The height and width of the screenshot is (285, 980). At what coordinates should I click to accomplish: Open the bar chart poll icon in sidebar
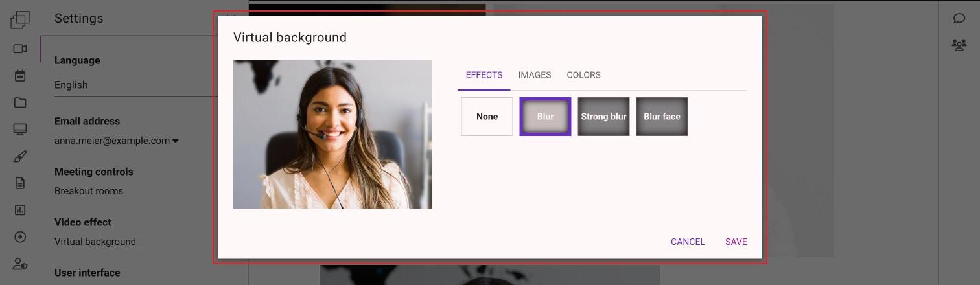click(20, 210)
